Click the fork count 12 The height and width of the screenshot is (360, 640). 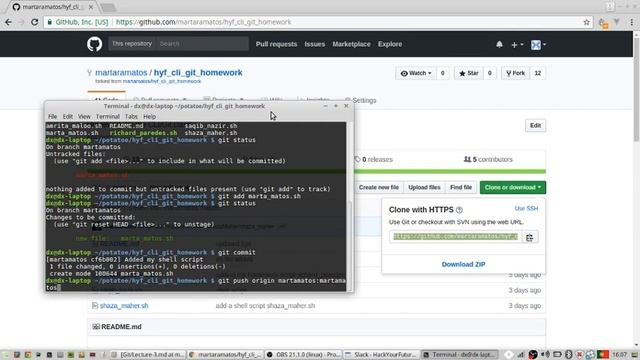[x=538, y=73]
